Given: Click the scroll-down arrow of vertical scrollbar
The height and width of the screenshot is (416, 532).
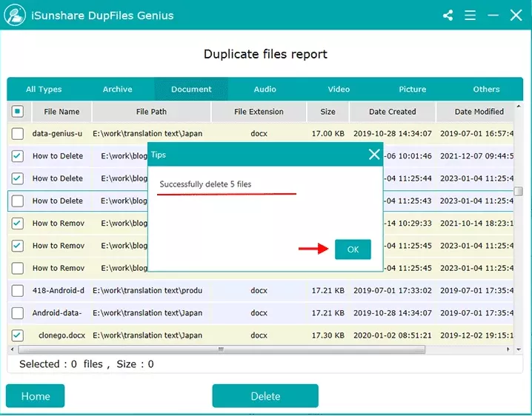Looking at the screenshot, I should click(519, 349).
